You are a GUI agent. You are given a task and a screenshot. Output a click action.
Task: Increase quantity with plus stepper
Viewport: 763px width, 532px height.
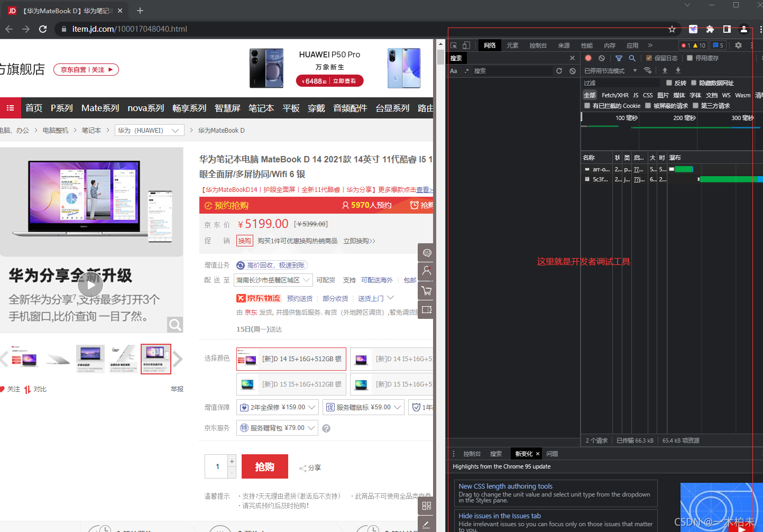[232, 461]
